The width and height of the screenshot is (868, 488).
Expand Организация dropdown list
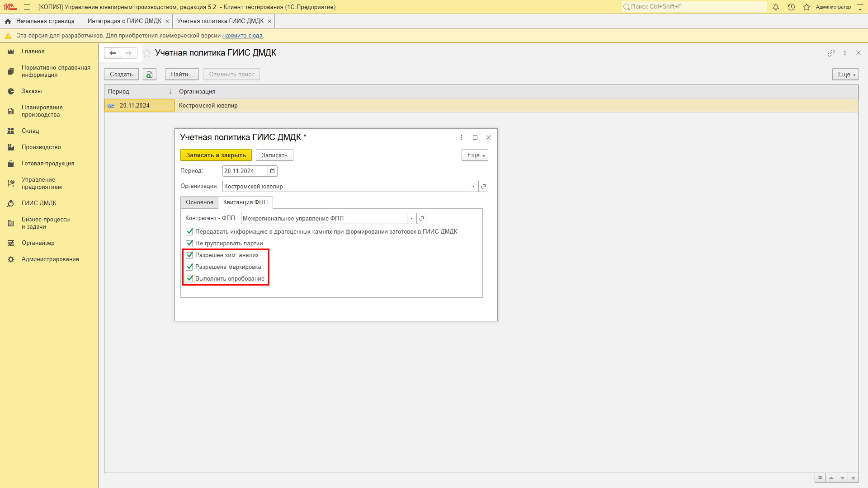point(473,187)
